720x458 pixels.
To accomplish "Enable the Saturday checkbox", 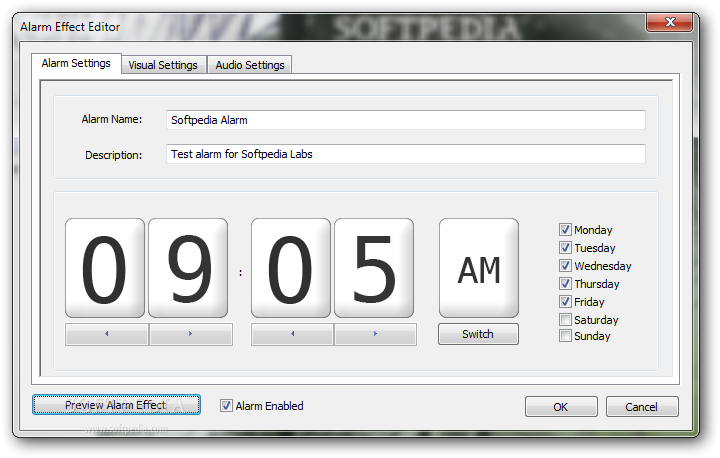I will click(x=565, y=319).
